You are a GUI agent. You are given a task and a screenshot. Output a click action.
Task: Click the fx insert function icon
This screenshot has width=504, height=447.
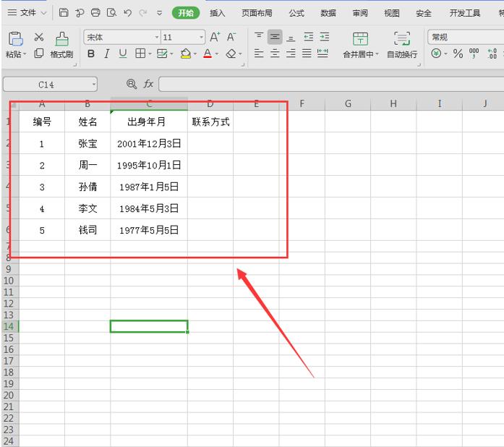148,84
